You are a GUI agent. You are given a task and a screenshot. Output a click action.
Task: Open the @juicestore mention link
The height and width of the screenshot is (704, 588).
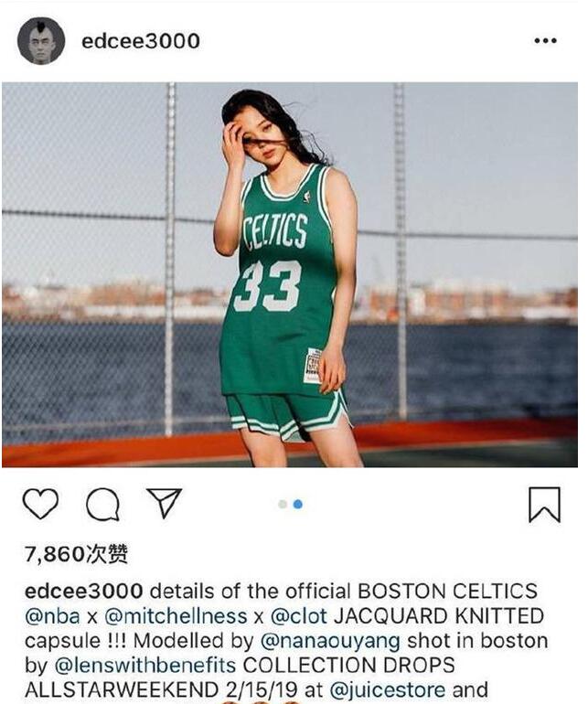click(388, 690)
